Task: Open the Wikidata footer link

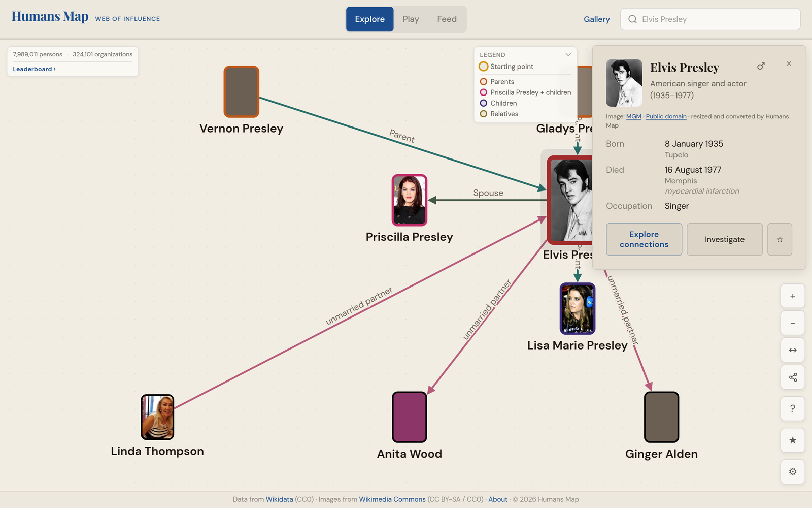Action: (280, 499)
